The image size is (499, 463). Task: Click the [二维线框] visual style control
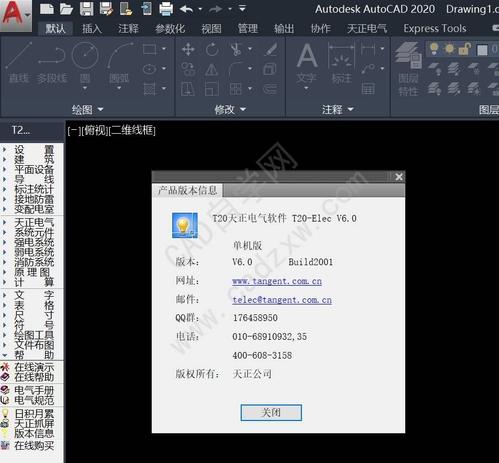(132, 130)
